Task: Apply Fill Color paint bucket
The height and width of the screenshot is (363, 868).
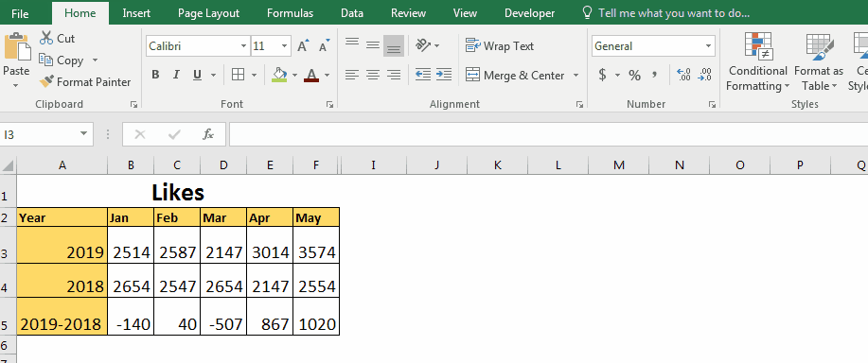Action: 279,75
